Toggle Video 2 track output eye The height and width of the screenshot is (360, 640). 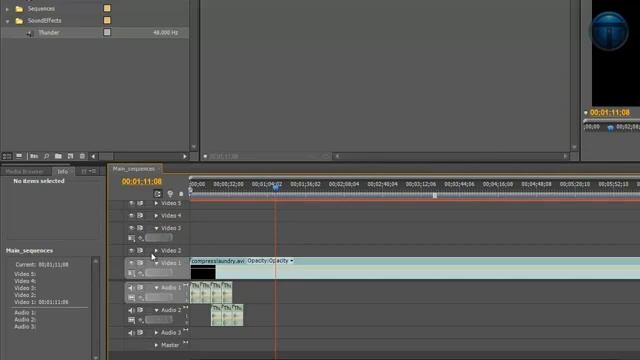[131, 251]
